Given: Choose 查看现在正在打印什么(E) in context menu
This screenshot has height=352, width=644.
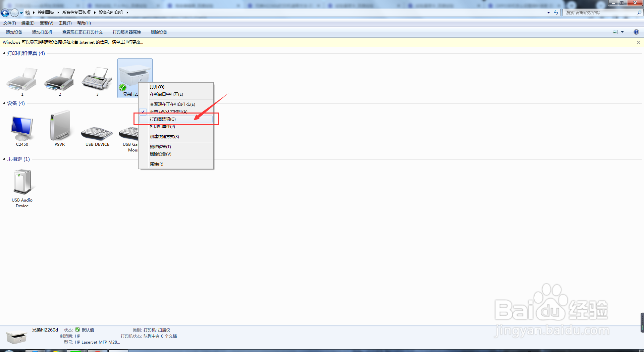Looking at the screenshot, I should 176,104.
